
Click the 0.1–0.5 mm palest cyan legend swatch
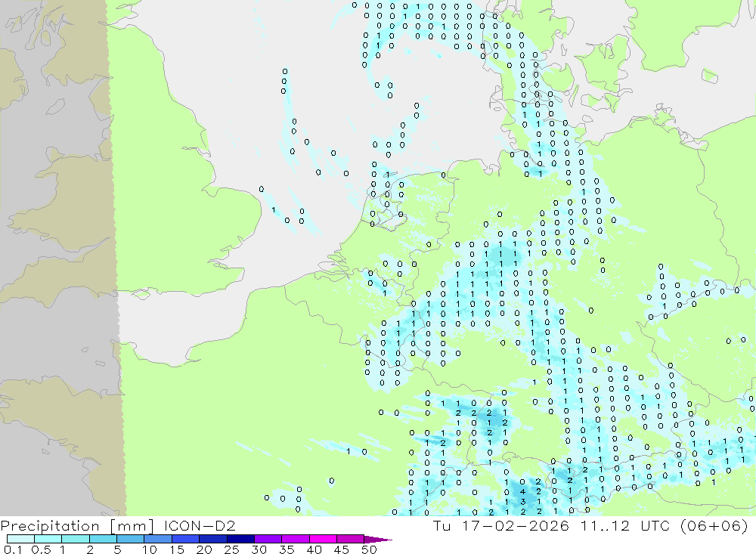point(20,539)
